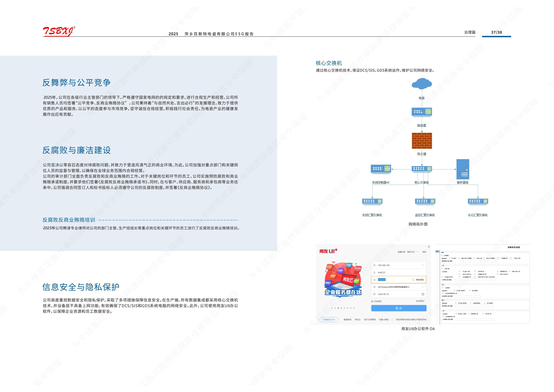Image resolution: width=554 pixels, height=392 pixels.
Task: Check the 必有订单 checkbox
Action: coord(442,268)
